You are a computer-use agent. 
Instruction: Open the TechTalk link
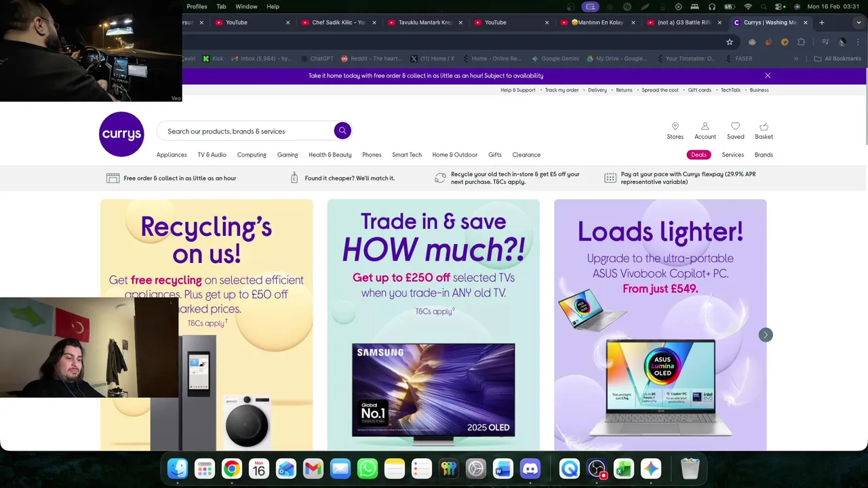731,90
